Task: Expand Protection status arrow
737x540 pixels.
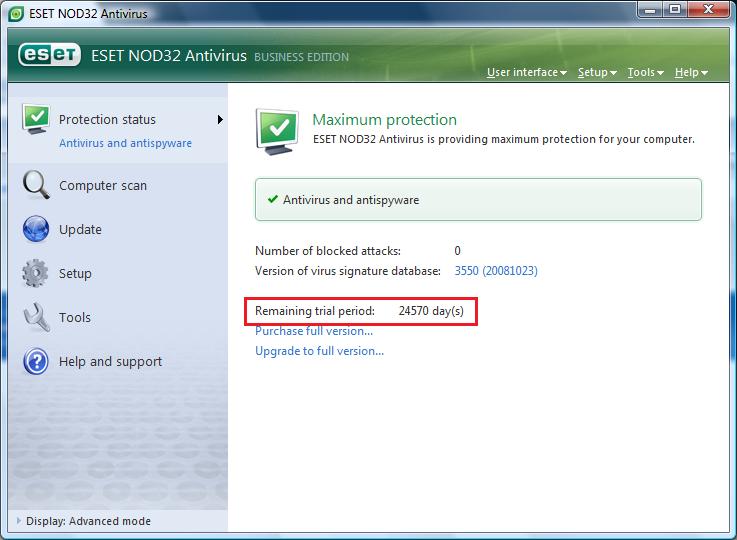Action: [x=220, y=119]
